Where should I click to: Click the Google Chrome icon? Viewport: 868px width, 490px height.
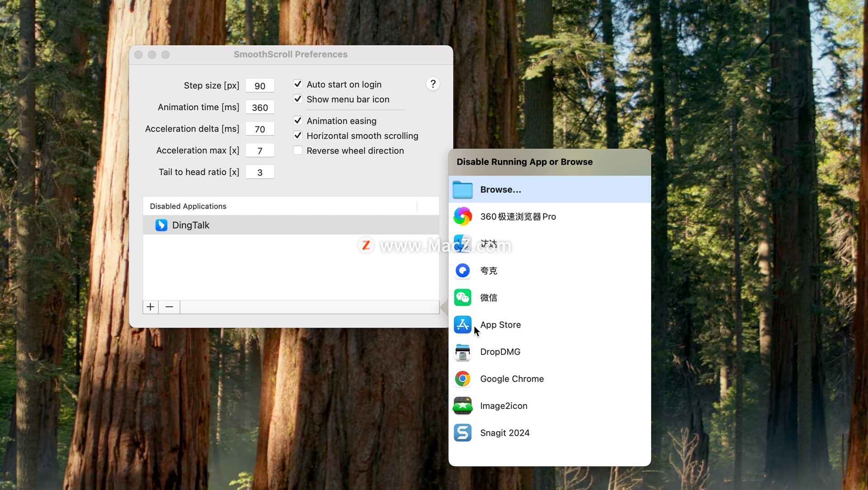462,379
